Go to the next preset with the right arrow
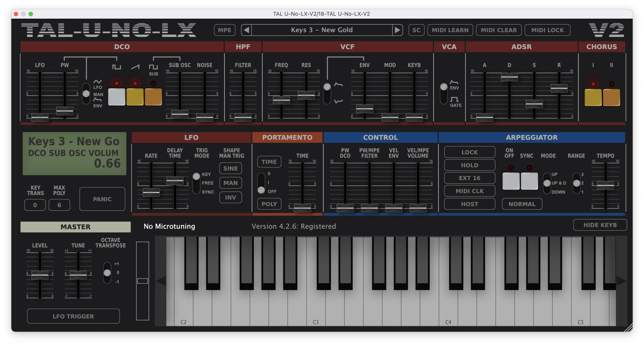Screen dimensions: 644x345 pyautogui.click(x=397, y=30)
